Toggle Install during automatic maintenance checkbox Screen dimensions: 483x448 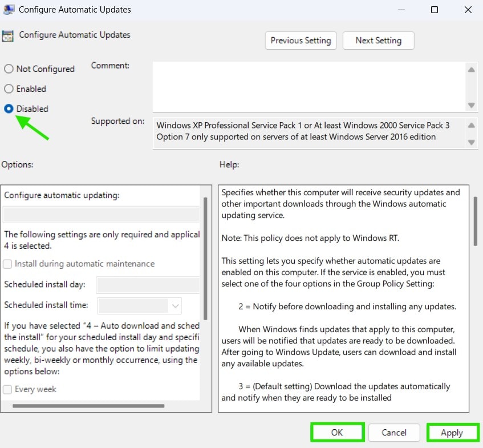(8, 264)
